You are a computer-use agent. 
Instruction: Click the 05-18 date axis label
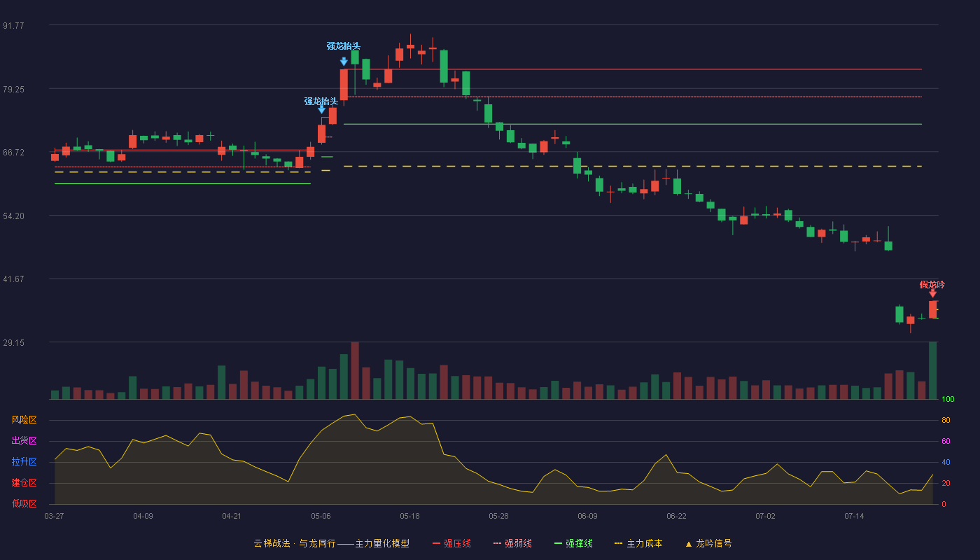[409, 516]
